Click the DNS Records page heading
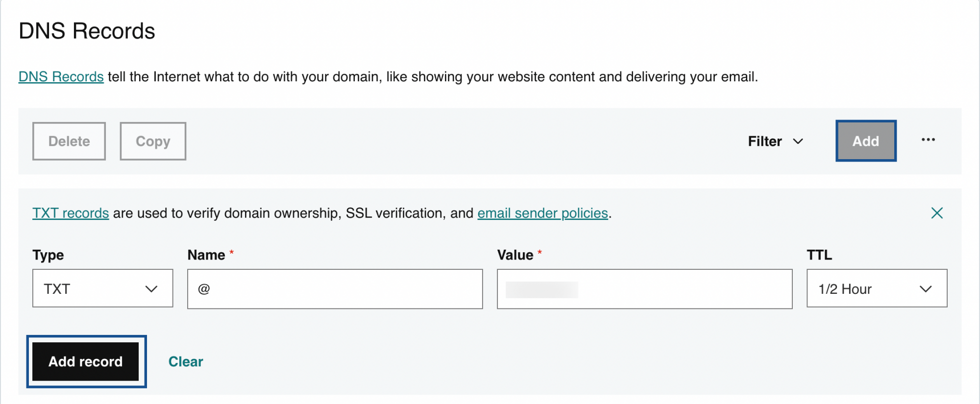Viewport: 980px width, 404px height. click(x=86, y=30)
